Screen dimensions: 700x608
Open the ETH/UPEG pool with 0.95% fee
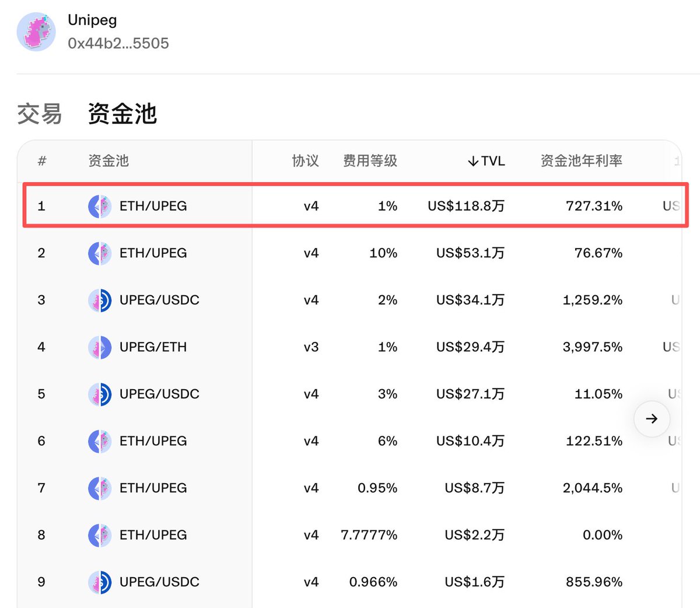[153, 488]
